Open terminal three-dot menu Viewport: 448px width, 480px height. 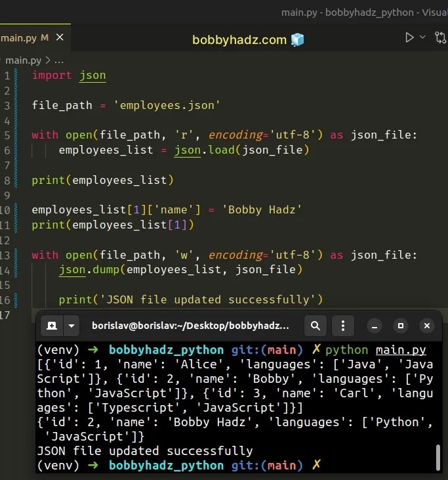[343, 326]
